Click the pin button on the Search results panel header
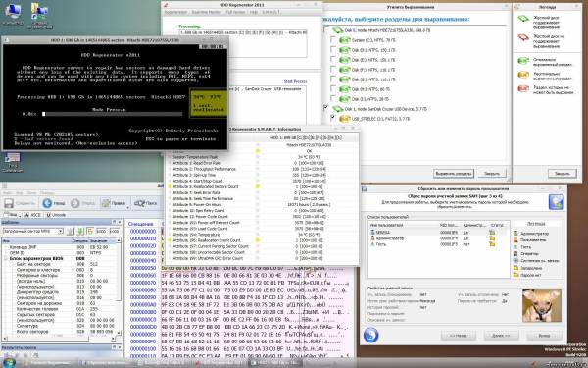The height and width of the screenshot is (368, 588). point(114,347)
